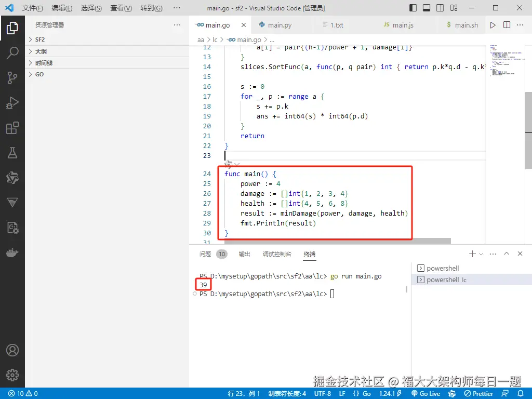Open the Docker whale view
532x399 pixels.
point(12,253)
